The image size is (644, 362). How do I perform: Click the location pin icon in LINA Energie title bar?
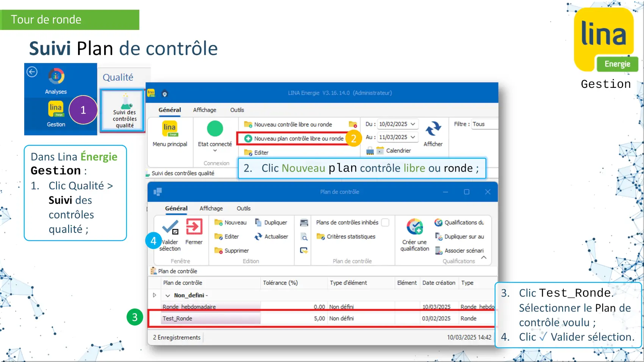click(x=165, y=94)
